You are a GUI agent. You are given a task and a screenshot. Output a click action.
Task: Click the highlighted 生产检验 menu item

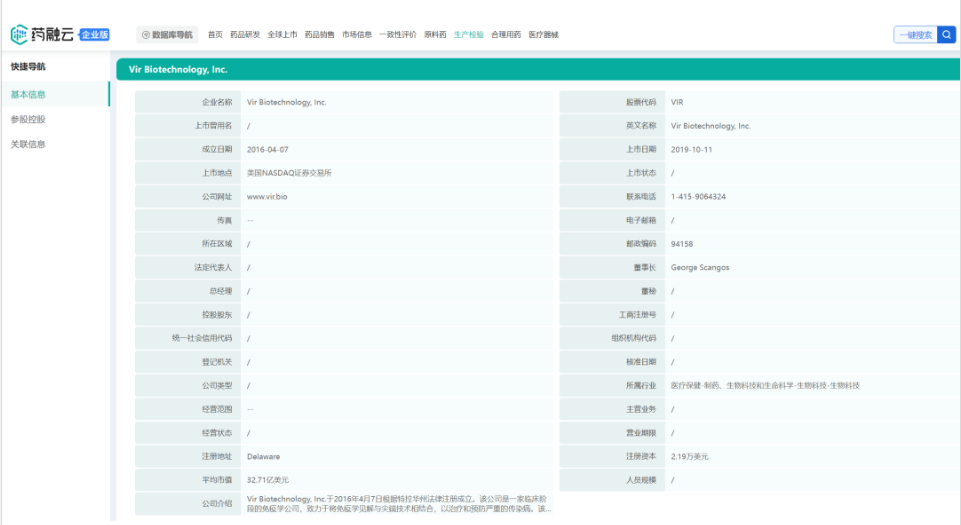point(469,35)
